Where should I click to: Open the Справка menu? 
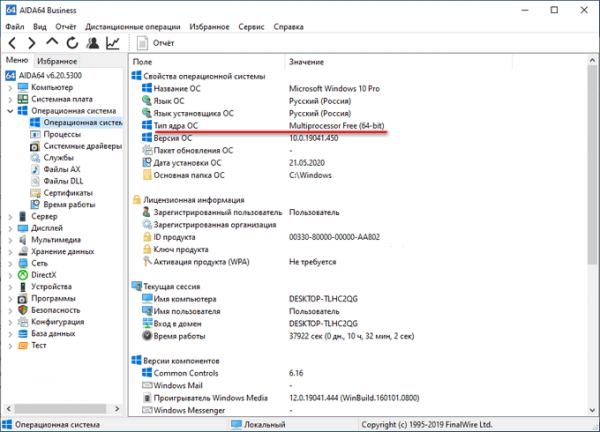289,27
